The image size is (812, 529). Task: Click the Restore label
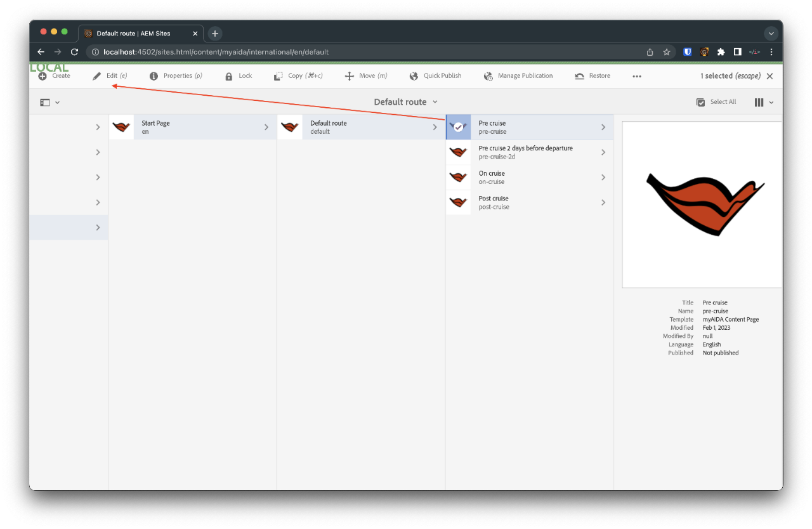599,76
